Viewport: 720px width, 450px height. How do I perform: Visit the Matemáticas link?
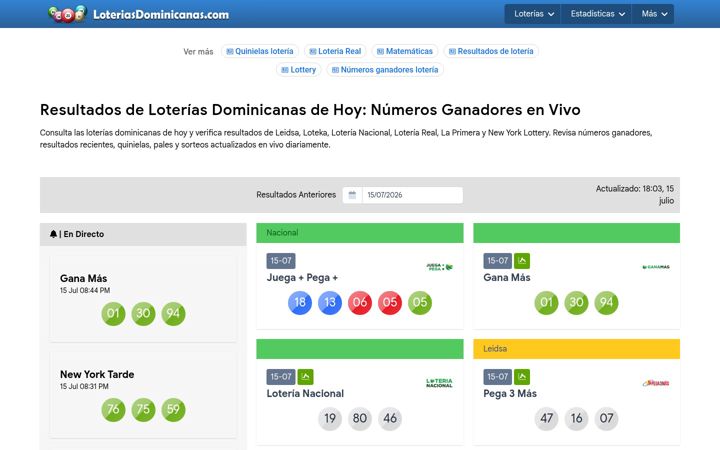pyautogui.click(x=405, y=51)
